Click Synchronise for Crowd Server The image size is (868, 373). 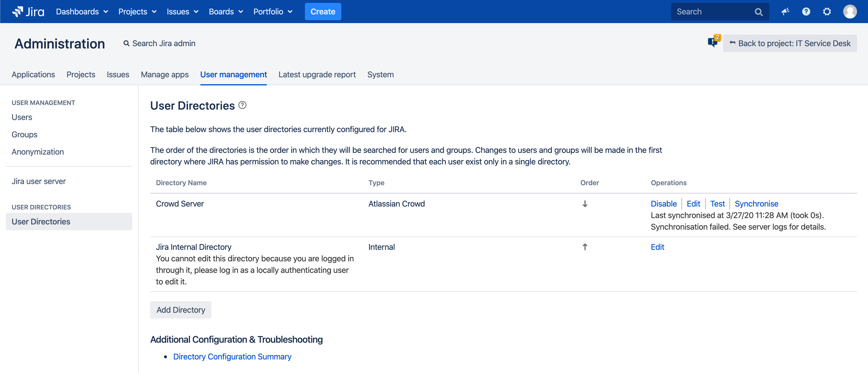click(756, 204)
